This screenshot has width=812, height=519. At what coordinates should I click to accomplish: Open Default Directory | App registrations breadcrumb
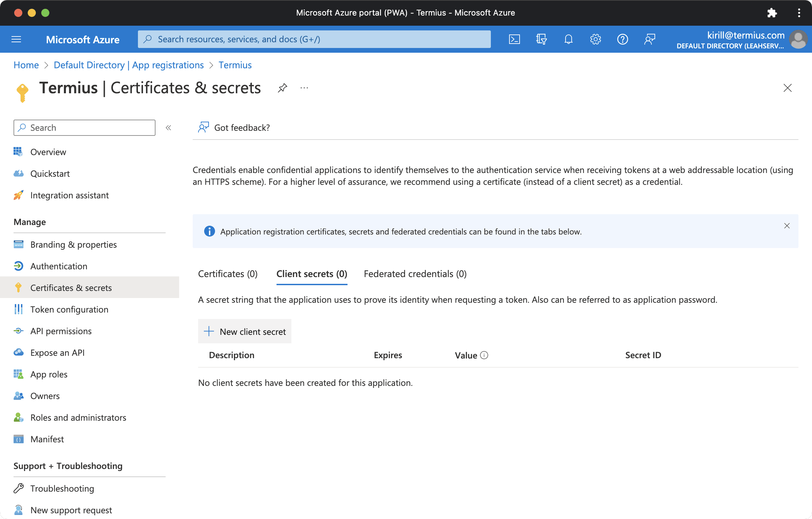click(129, 65)
